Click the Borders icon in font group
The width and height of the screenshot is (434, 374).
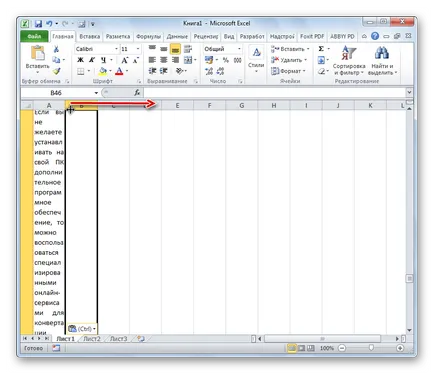point(81,71)
